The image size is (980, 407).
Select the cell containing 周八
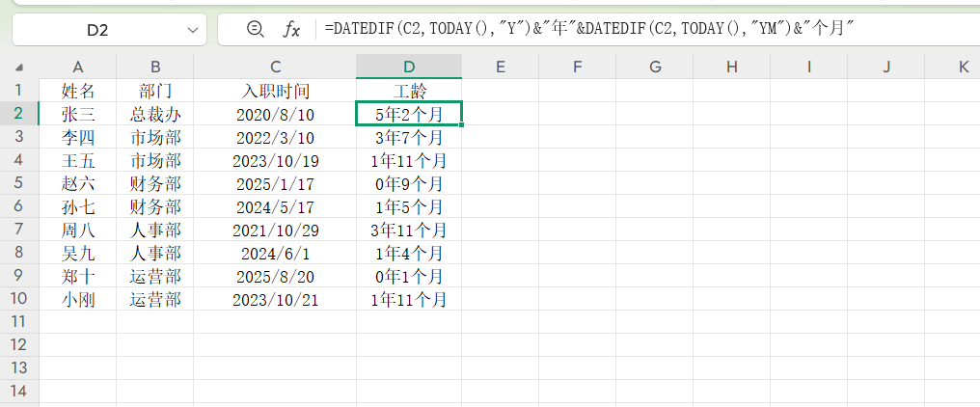[77, 230]
